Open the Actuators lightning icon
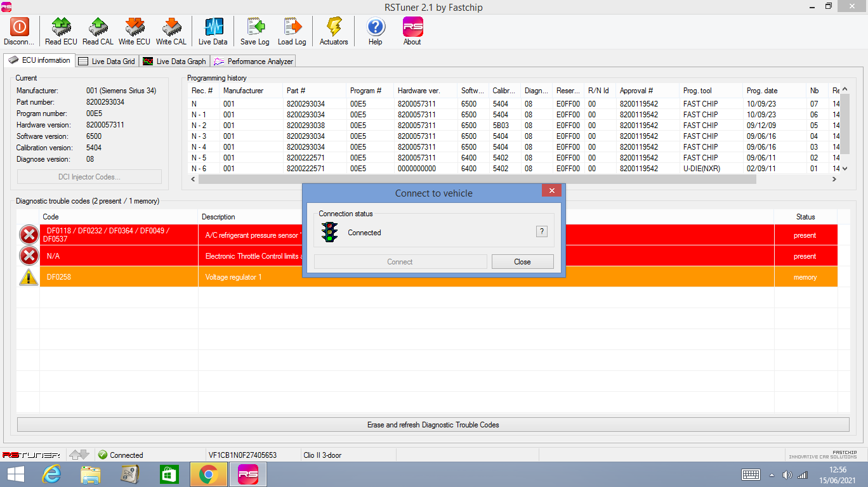This screenshot has height=487, width=868. click(334, 27)
